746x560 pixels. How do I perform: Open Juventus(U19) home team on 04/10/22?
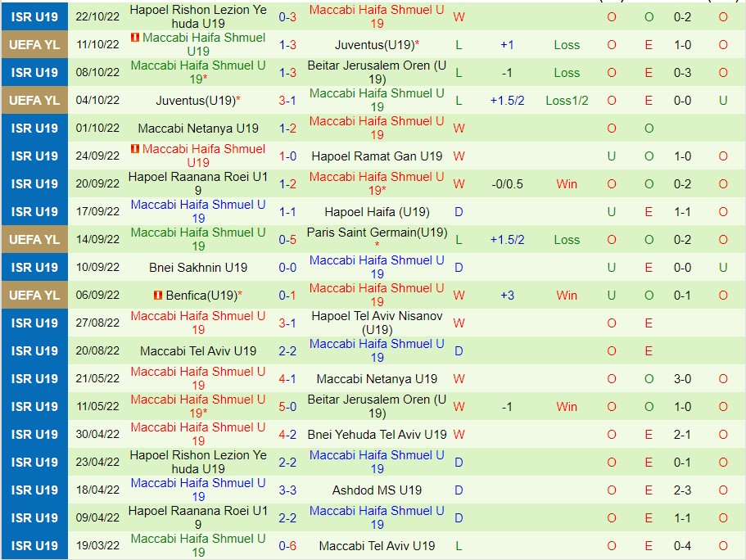click(196, 101)
